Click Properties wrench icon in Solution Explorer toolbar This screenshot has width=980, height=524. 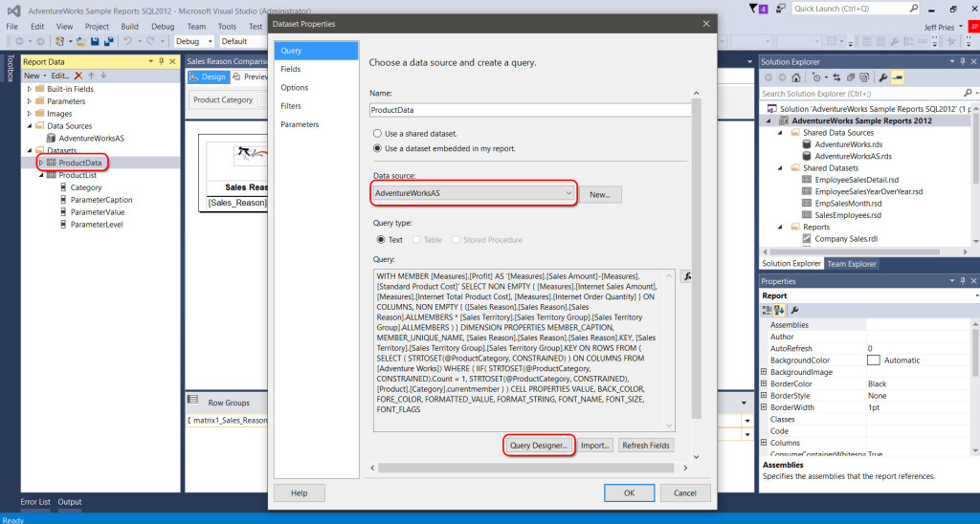(882, 77)
